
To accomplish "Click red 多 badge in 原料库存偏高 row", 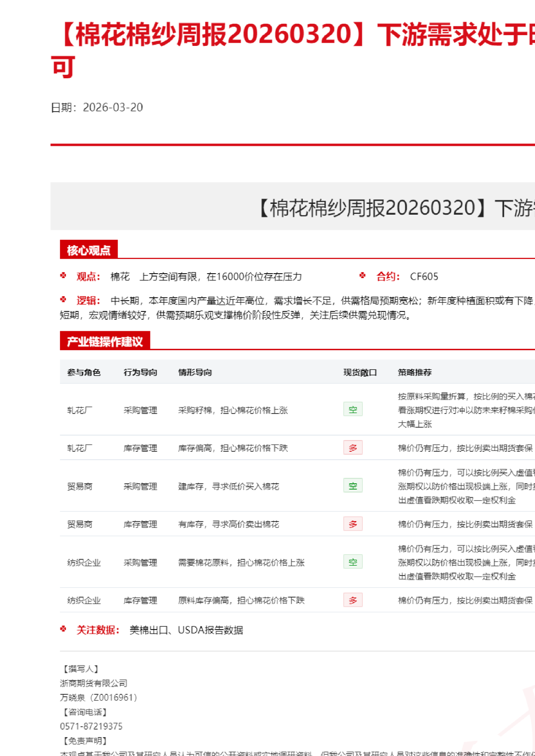I will pyautogui.click(x=353, y=600).
